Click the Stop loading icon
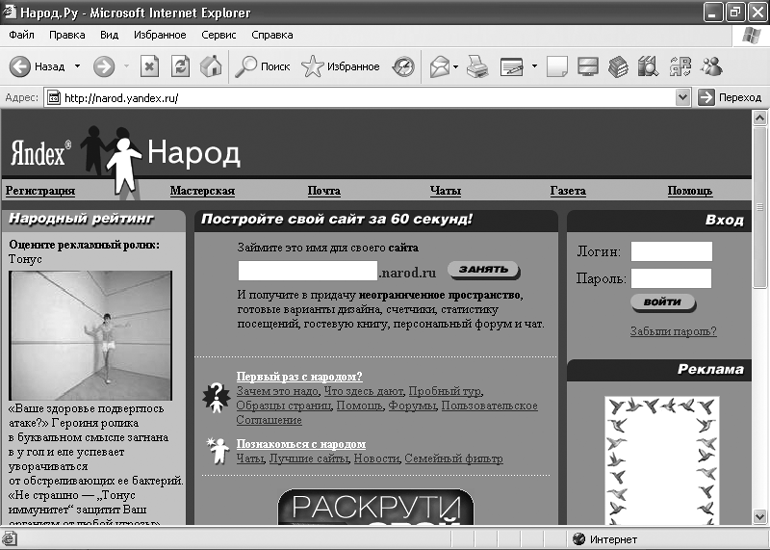770x550 pixels. tap(149, 67)
